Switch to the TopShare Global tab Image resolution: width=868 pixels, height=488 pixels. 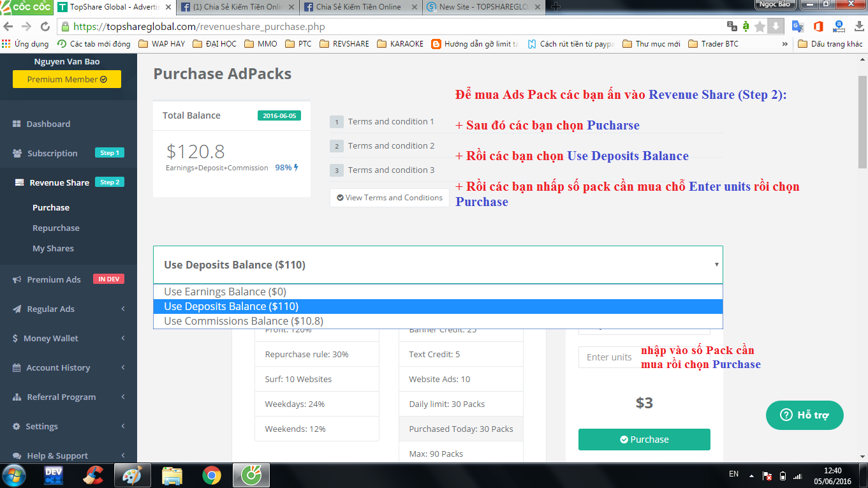(115, 7)
